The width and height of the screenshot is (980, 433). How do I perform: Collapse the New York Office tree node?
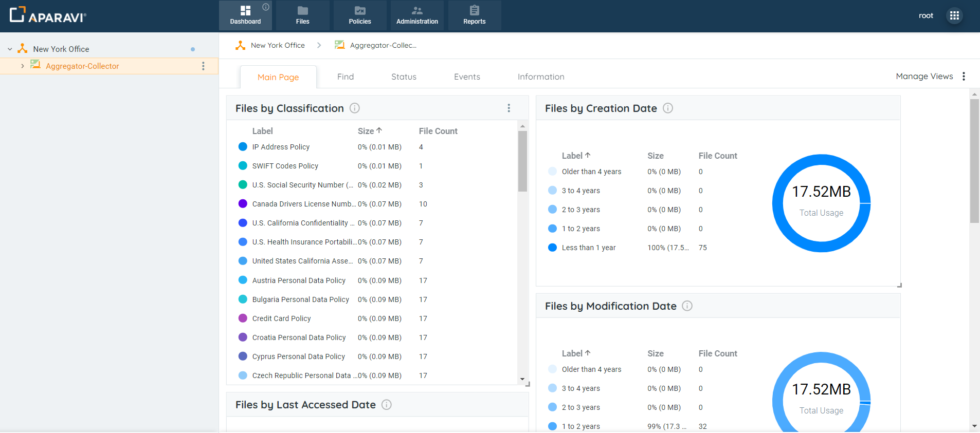point(10,49)
